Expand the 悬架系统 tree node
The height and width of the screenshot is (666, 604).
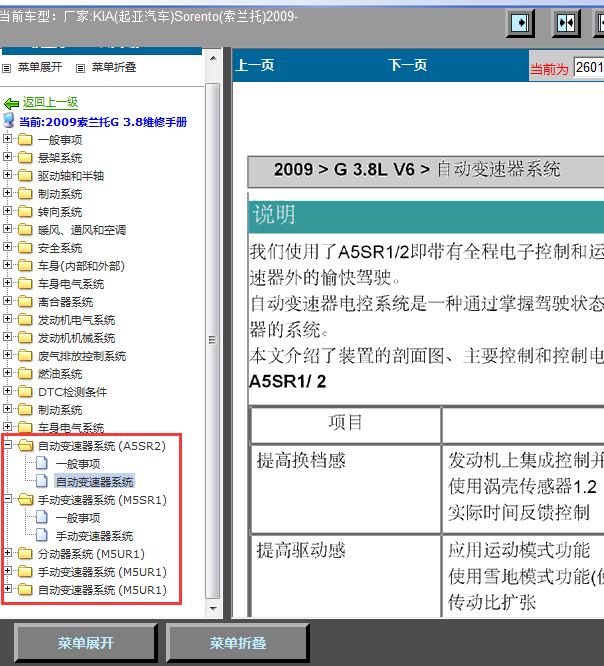tap(7, 157)
